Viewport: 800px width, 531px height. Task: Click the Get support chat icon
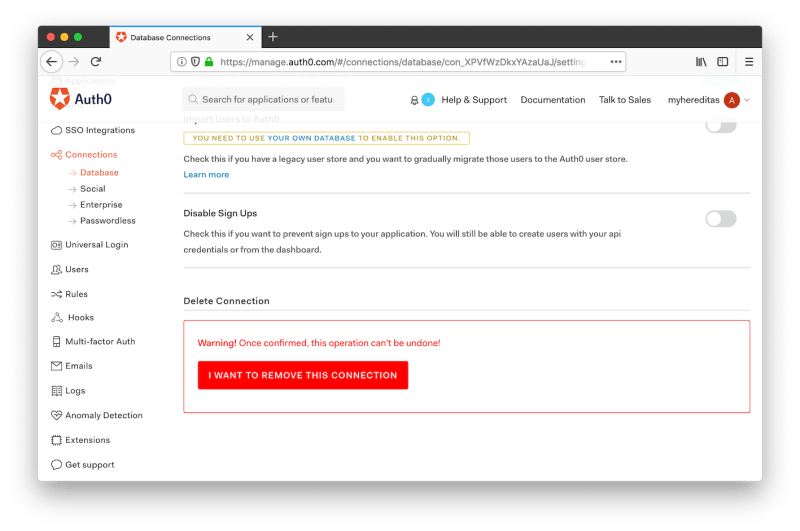pos(56,465)
